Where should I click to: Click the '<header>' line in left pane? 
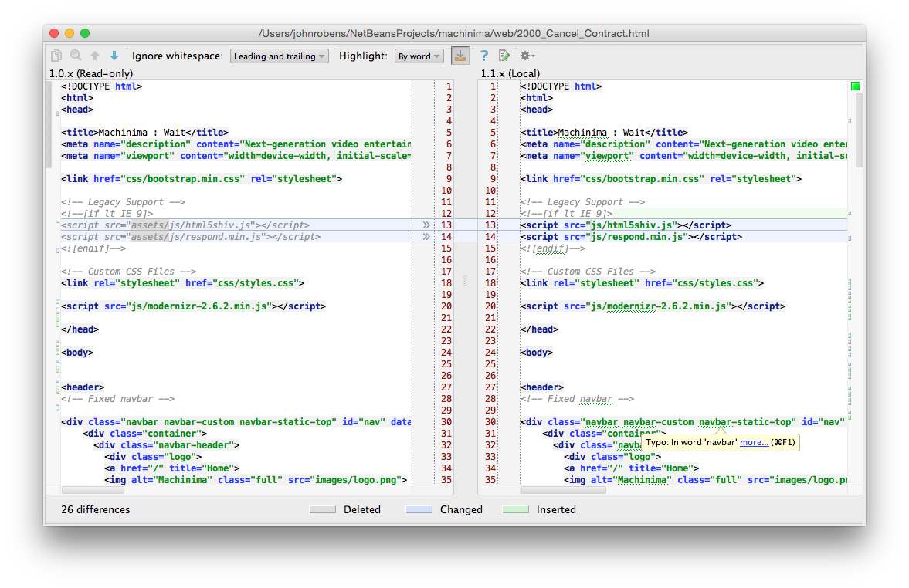[x=83, y=387]
